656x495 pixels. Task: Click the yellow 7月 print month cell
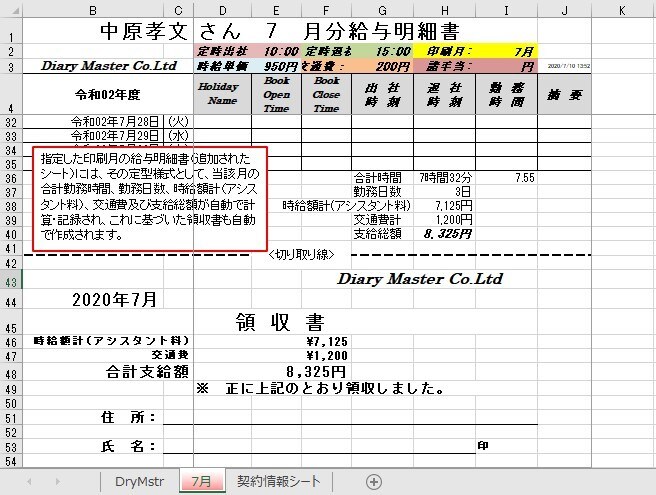point(506,51)
